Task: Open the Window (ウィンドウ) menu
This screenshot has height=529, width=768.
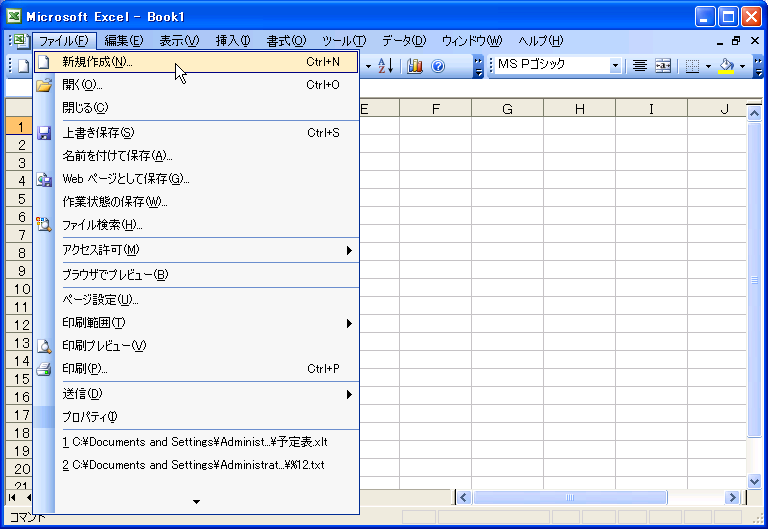Action: click(x=472, y=41)
